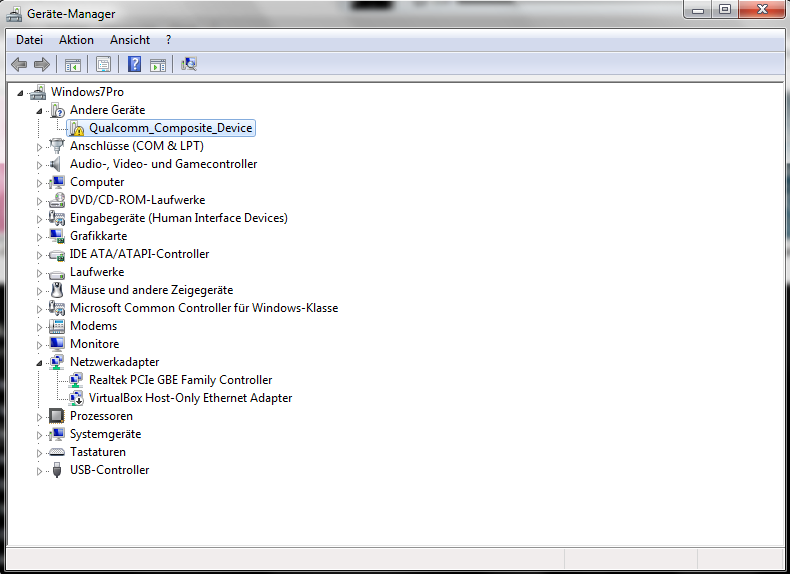Maximize the Geräte-Manager window
Screen dimensions: 790x574
point(725,10)
